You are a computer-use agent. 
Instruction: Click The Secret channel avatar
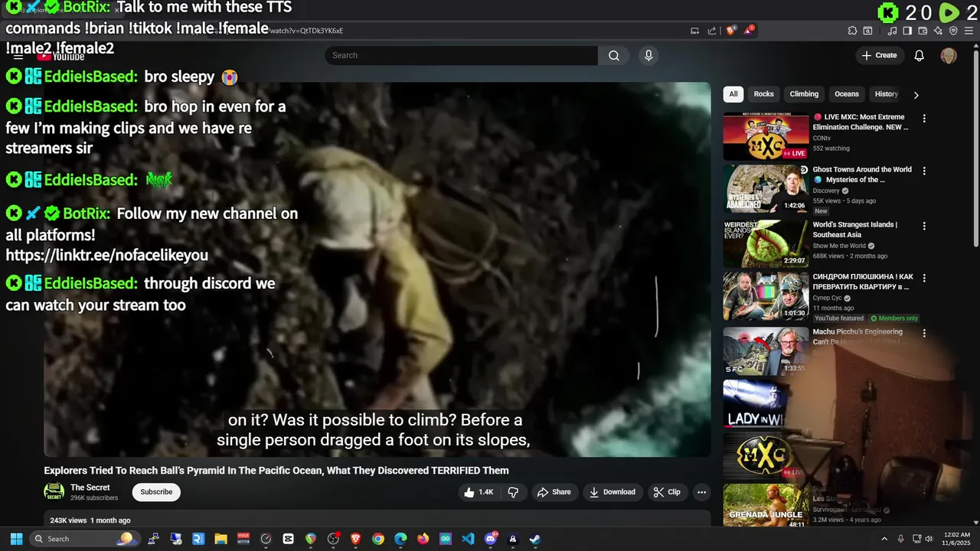[54, 492]
